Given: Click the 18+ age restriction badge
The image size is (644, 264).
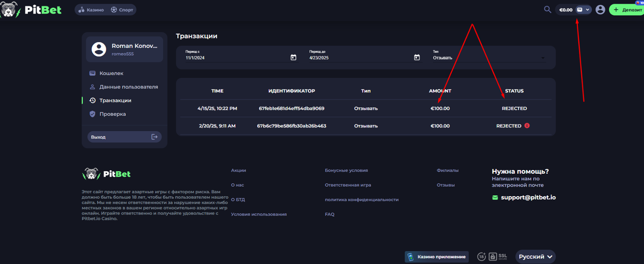Looking at the screenshot, I should [x=482, y=256].
